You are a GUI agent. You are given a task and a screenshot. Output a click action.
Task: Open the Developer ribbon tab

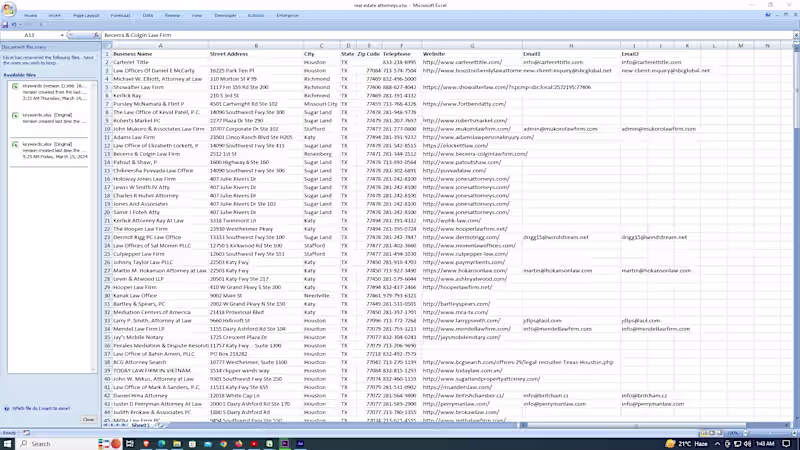[226, 15]
